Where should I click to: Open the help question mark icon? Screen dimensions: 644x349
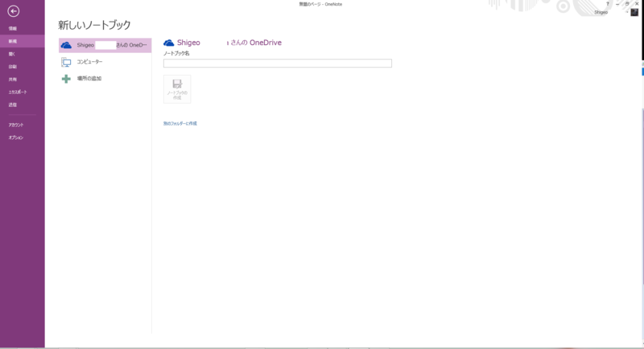608,4
